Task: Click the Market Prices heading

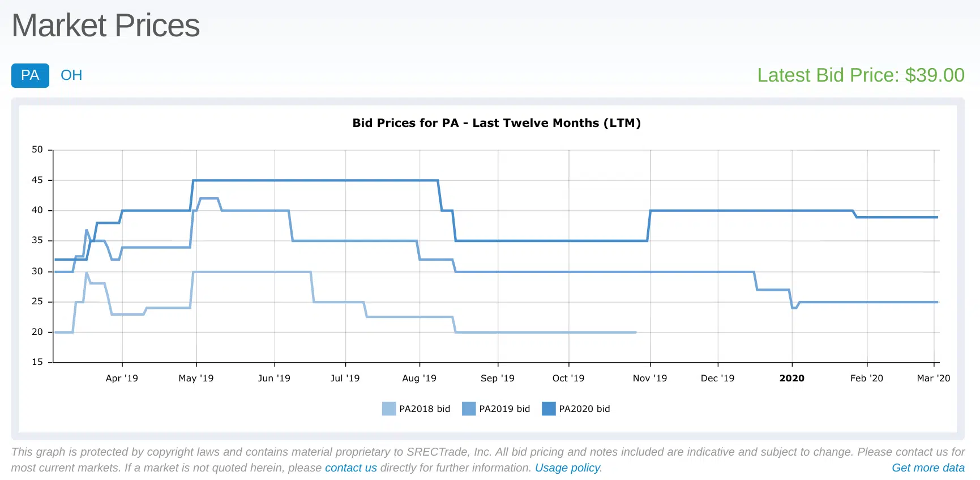Action: [x=106, y=25]
